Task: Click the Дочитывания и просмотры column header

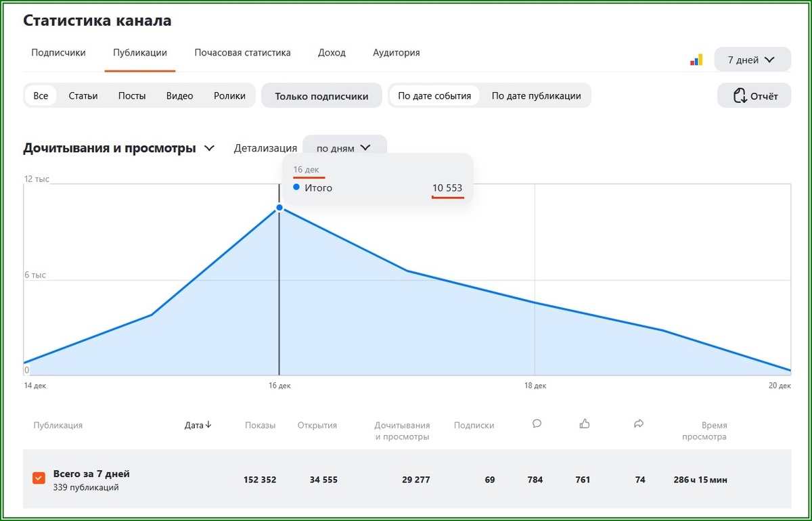Action: pos(402,431)
